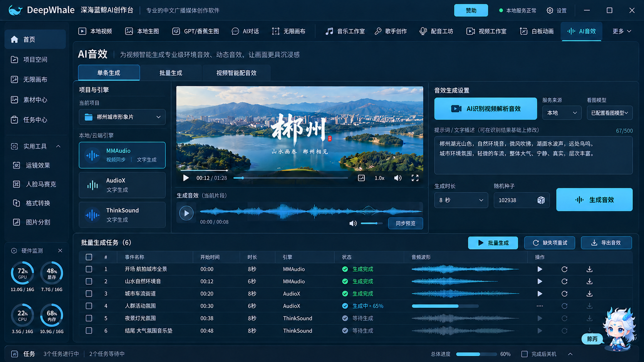Click the 提示词 text description box
The height and width of the screenshot is (362, 644).
click(x=533, y=155)
